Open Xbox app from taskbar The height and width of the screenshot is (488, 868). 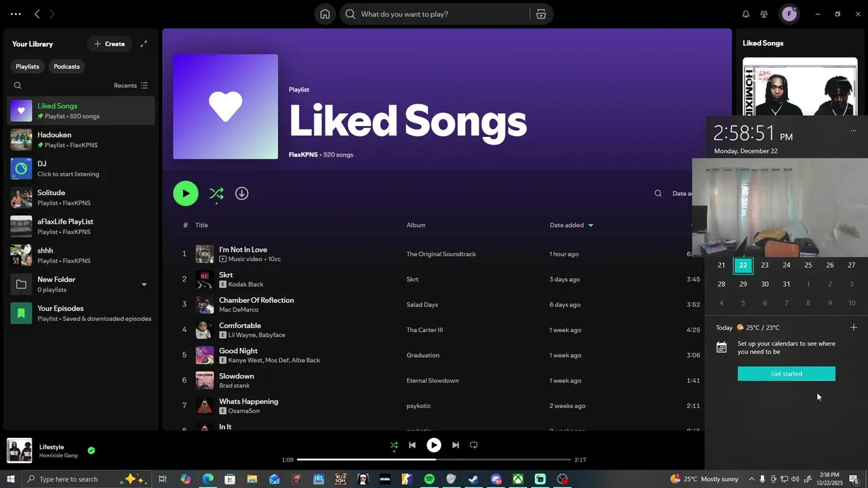[517, 479]
